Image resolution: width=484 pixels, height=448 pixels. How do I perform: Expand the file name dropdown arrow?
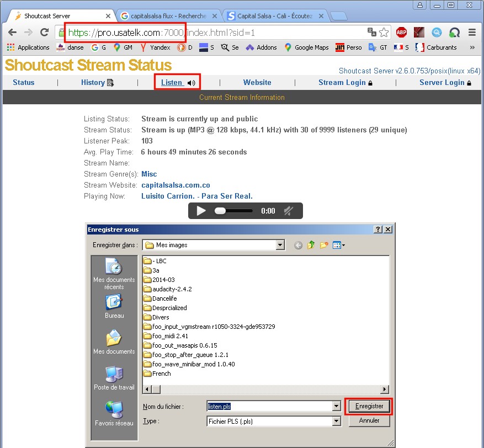[337, 407]
